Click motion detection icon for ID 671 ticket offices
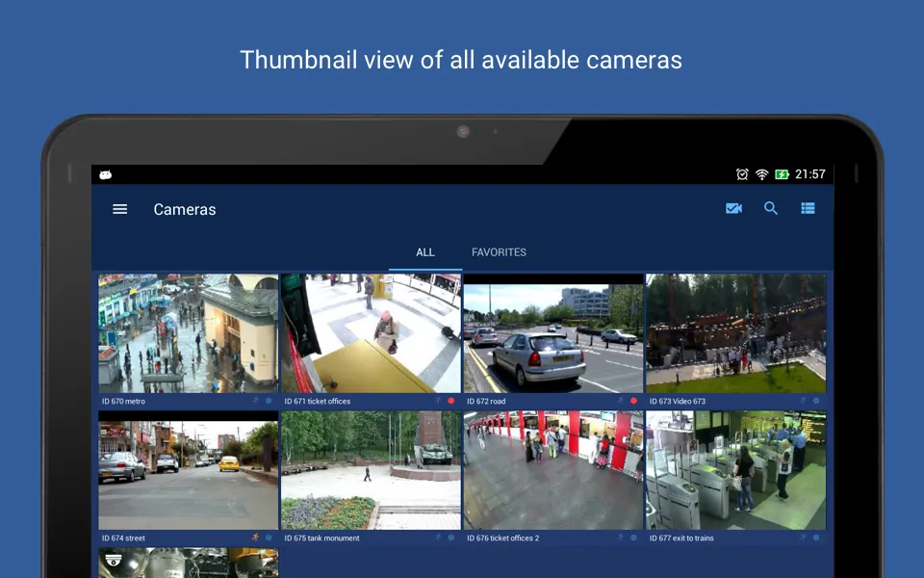This screenshot has height=578, width=924. point(438,401)
